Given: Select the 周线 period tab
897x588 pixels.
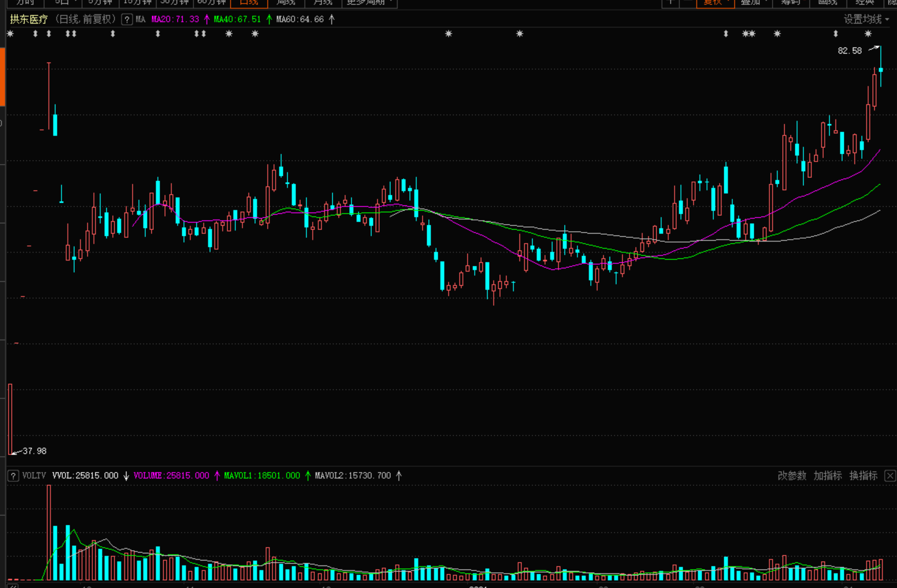Looking at the screenshot, I should tap(286, 3).
